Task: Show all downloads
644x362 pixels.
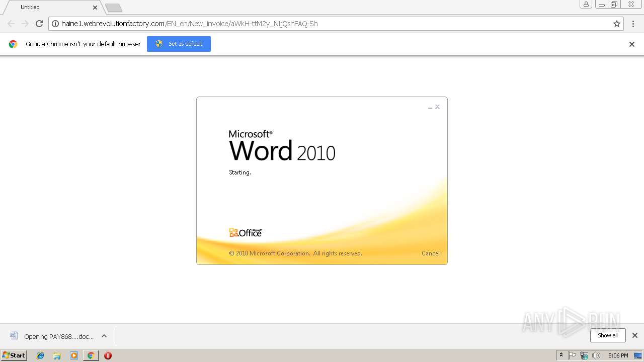Action: coord(608,335)
